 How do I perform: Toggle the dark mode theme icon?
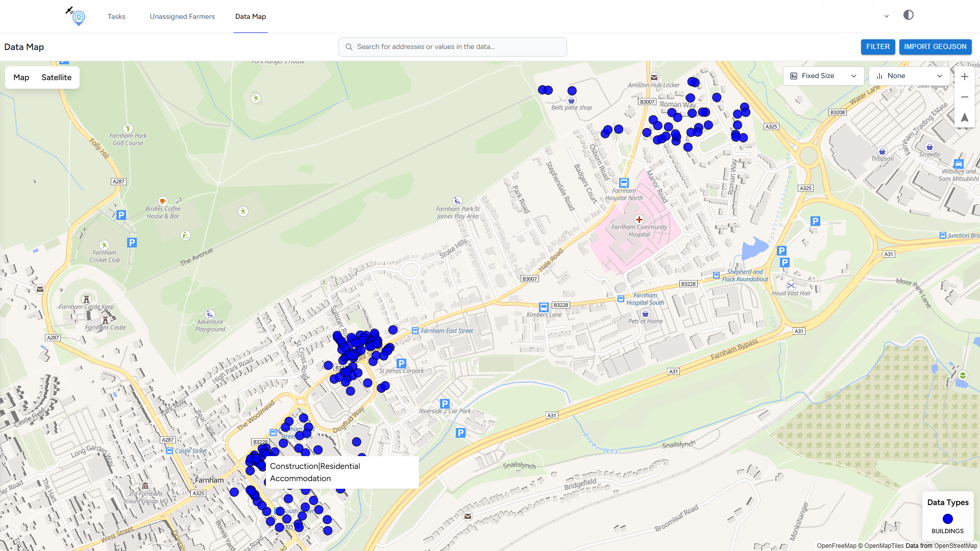pyautogui.click(x=908, y=15)
